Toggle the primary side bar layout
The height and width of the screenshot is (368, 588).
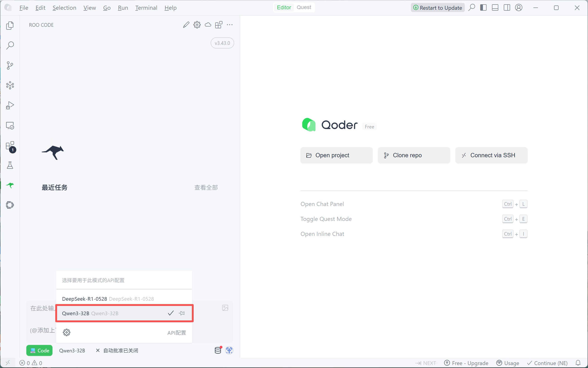tap(483, 7)
